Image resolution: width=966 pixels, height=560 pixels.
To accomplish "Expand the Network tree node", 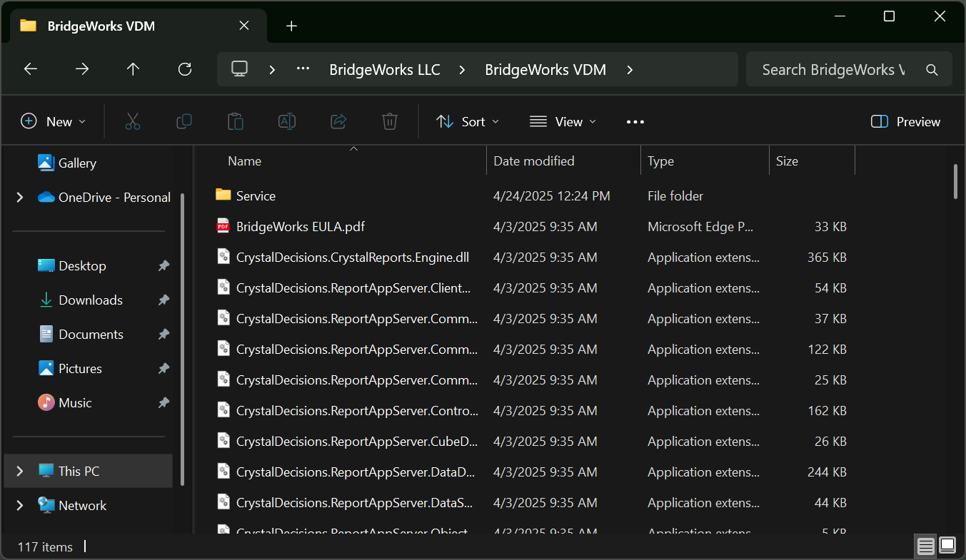I will point(20,505).
